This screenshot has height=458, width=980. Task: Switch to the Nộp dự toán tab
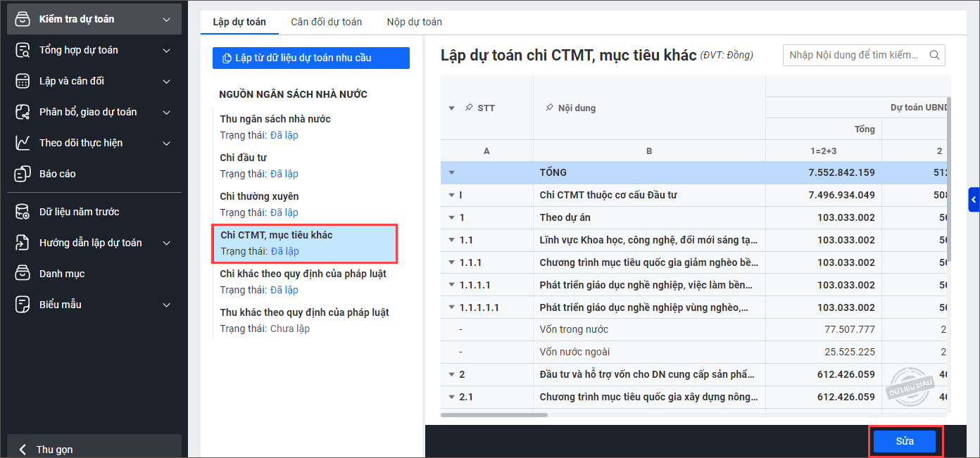tap(414, 22)
